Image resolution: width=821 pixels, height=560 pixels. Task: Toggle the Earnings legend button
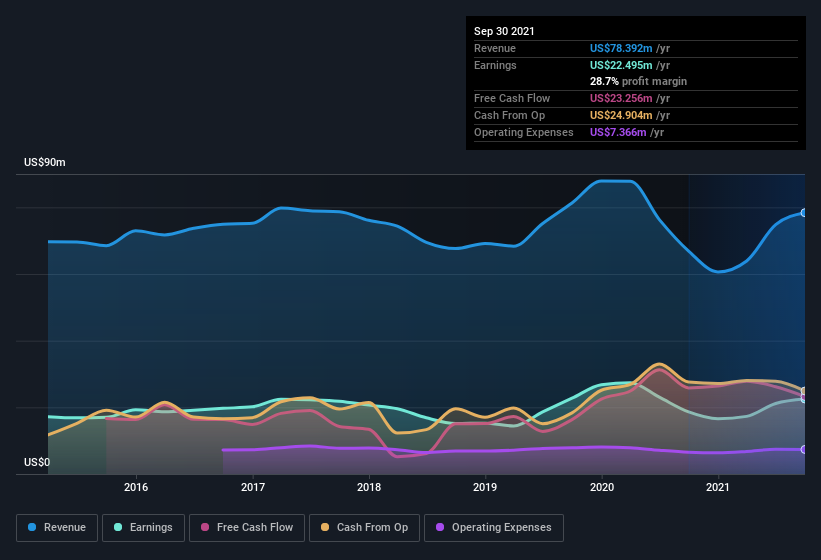coord(143,528)
